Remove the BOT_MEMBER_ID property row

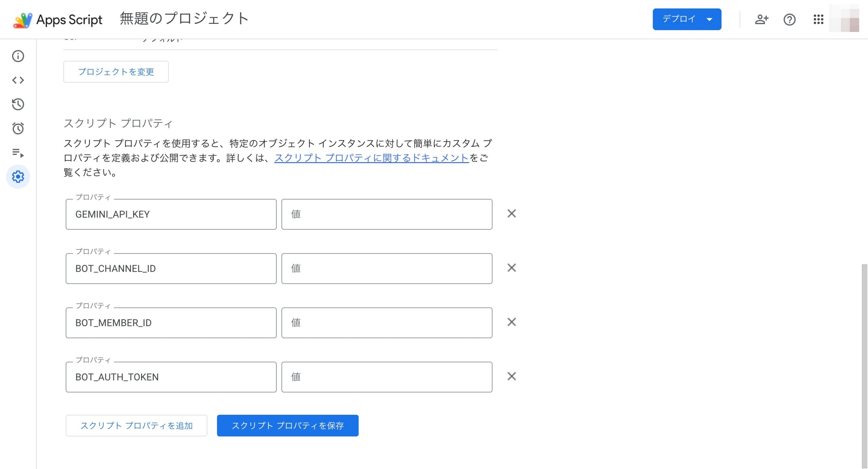pyautogui.click(x=511, y=322)
